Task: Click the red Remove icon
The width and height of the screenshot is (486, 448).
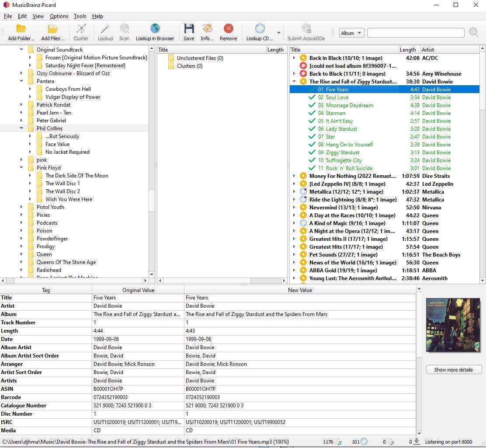Action: point(228,29)
